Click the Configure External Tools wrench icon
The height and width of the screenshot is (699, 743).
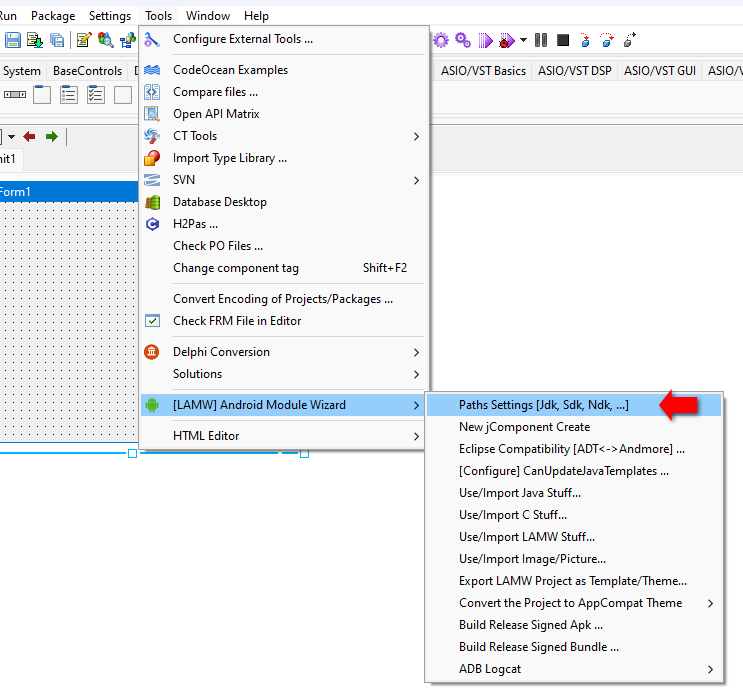(x=152, y=39)
